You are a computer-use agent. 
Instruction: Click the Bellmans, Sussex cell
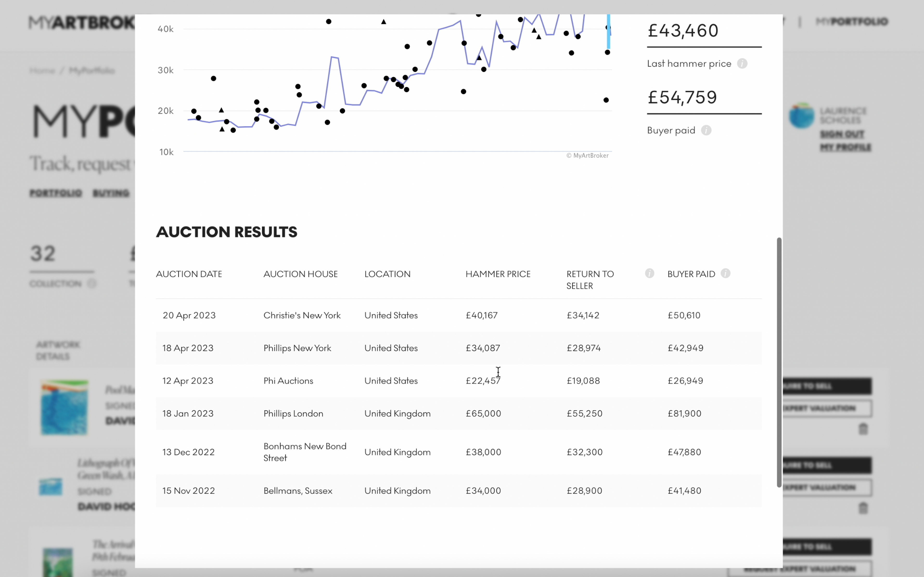pos(298,491)
